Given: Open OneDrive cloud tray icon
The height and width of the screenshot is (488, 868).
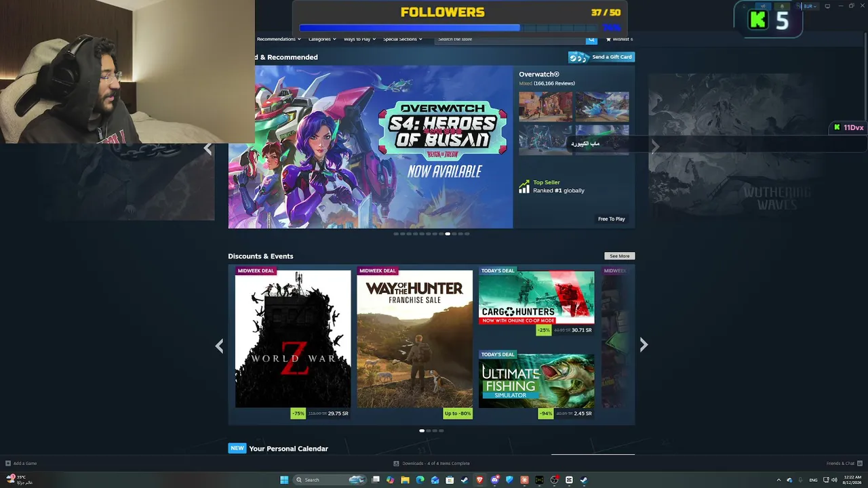Looking at the screenshot, I should (789, 480).
